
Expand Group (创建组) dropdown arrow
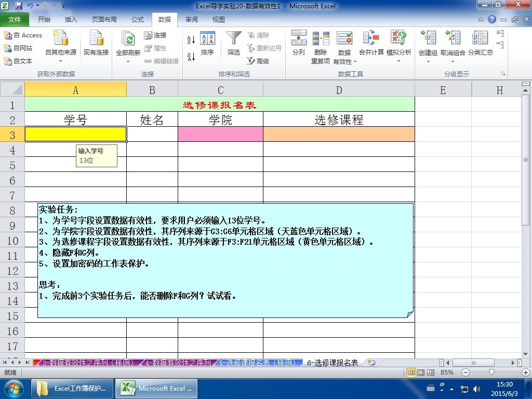tap(428, 61)
